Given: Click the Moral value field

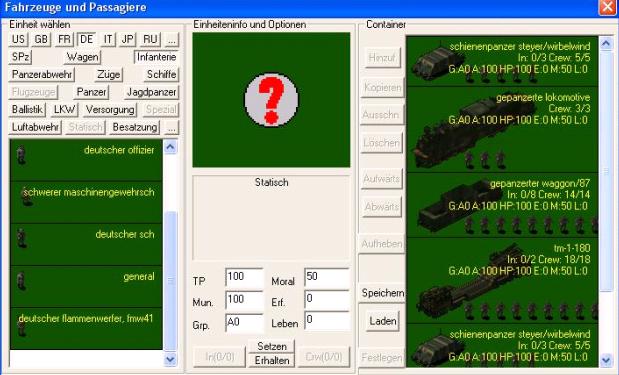Looking at the screenshot, I should click(327, 277).
